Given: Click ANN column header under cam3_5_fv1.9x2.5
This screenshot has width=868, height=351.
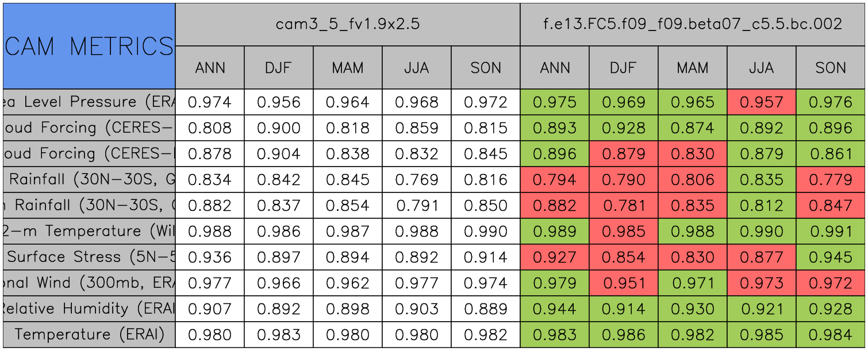Looking at the screenshot, I should (210, 68).
